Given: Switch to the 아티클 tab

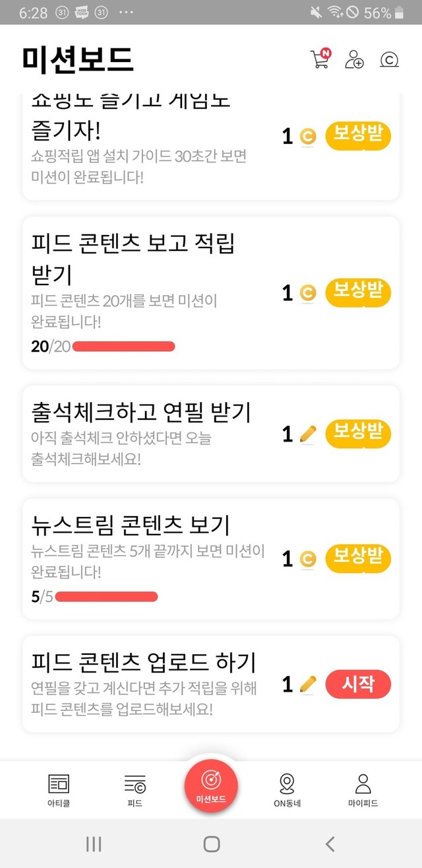Looking at the screenshot, I should pos(59,789).
